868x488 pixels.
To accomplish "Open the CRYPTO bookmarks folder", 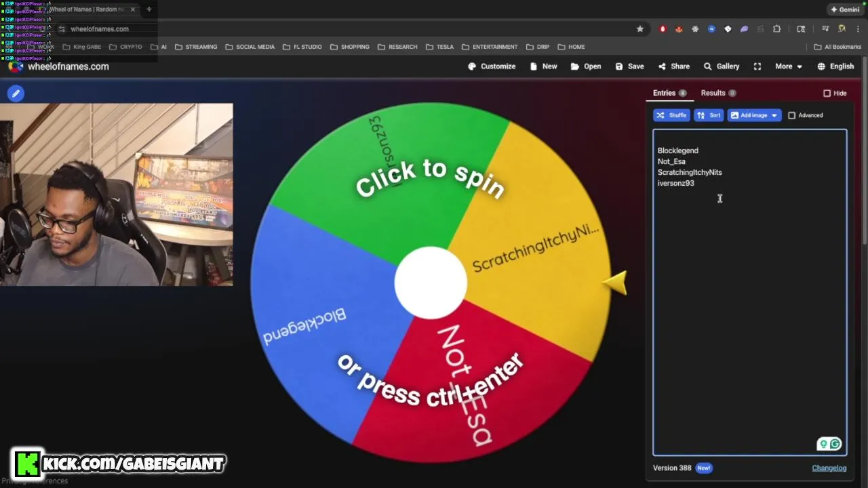I will click(125, 47).
